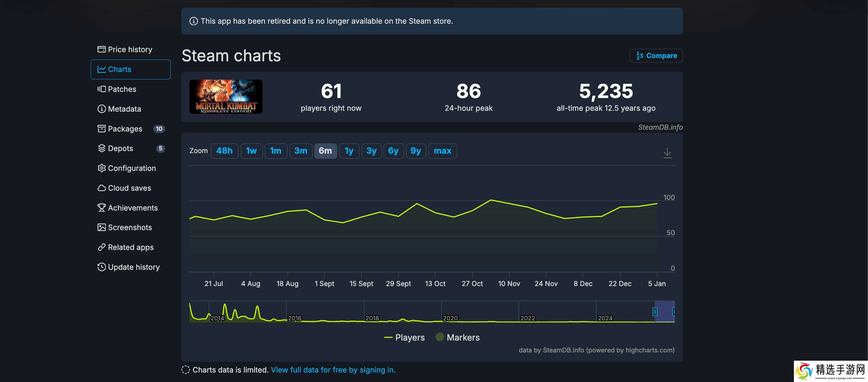Open Cloud saves via cloud icon
868x382 pixels.
tap(101, 188)
